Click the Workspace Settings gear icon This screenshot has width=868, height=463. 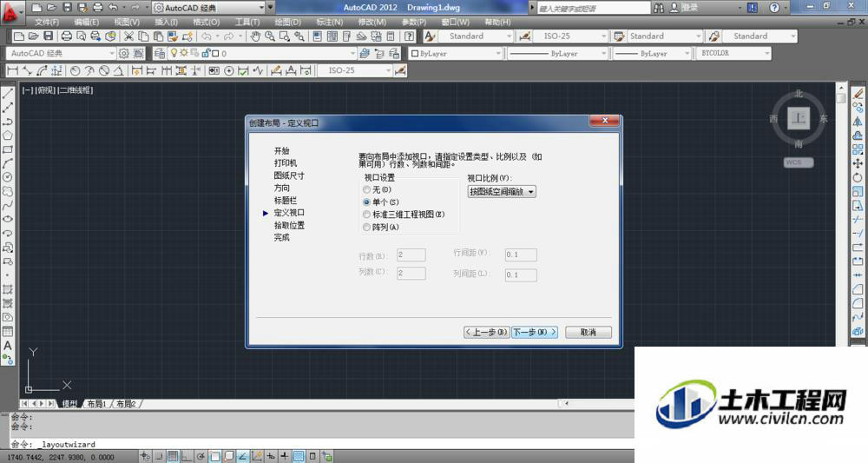(x=124, y=53)
